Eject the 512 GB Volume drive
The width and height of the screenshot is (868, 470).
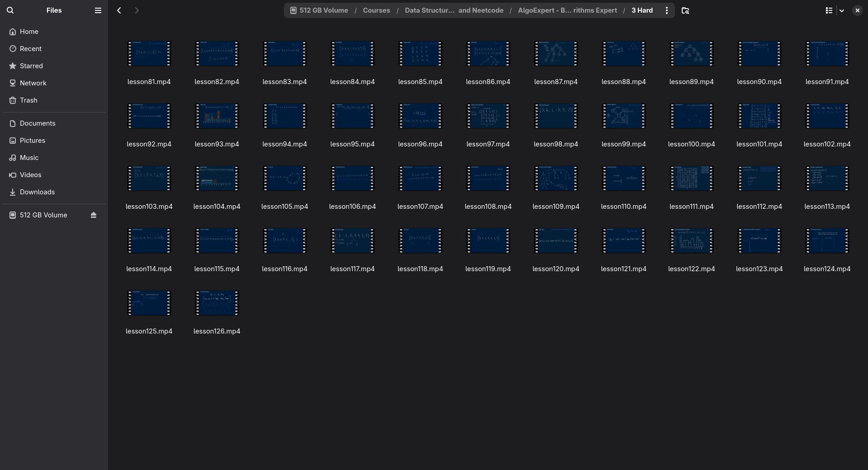[94, 215]
